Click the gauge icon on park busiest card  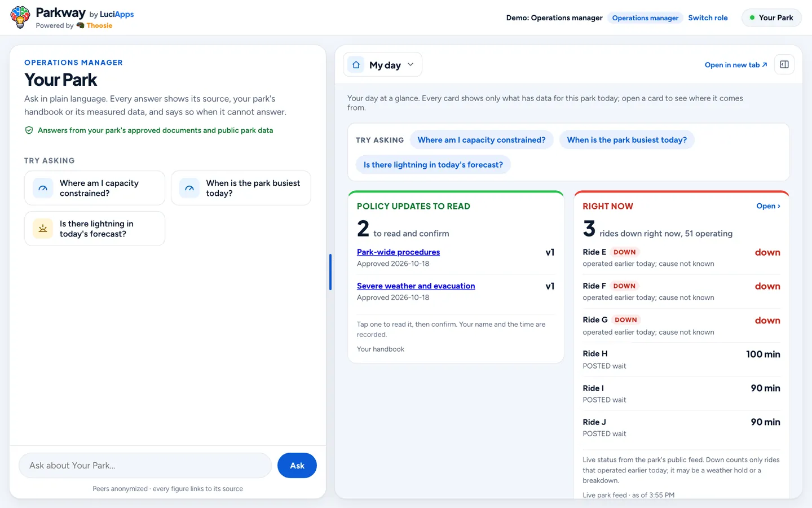click(189, 188)
